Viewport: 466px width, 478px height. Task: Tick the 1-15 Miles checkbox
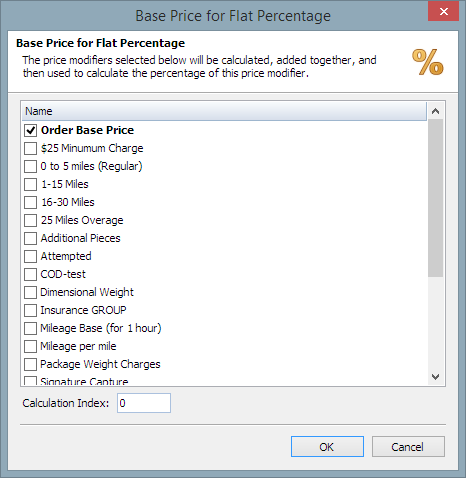(30, 184)
